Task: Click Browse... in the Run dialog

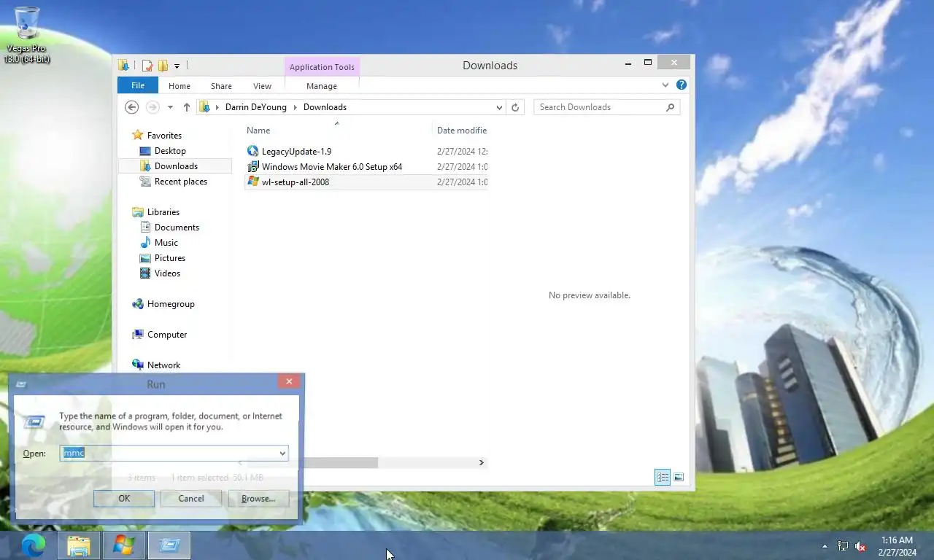Action: pyautogui.click(x=258, y=499)
